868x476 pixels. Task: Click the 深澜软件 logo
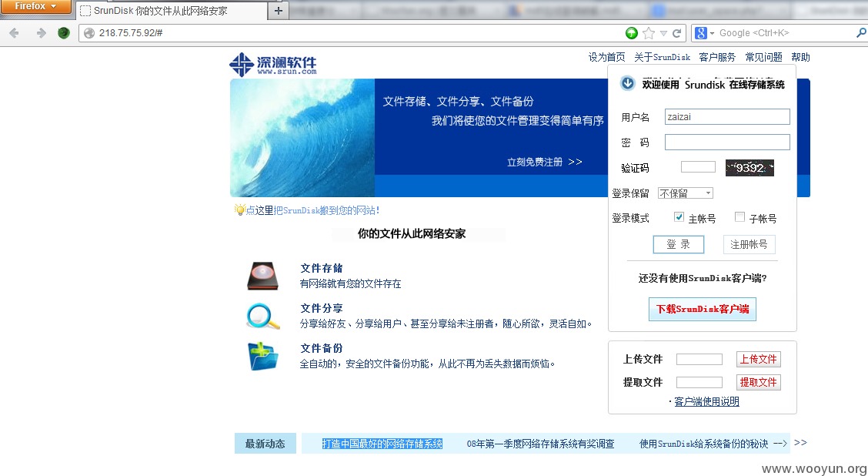(273, 64)
